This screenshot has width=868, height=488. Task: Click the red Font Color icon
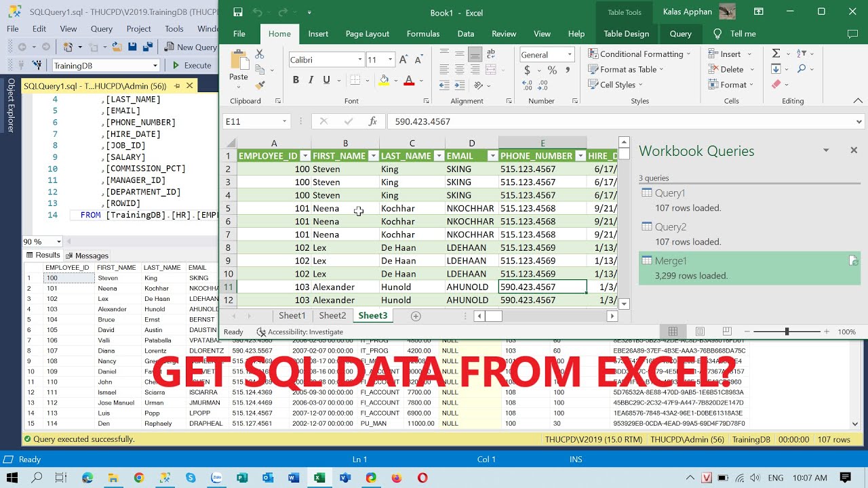click(409, 80)
